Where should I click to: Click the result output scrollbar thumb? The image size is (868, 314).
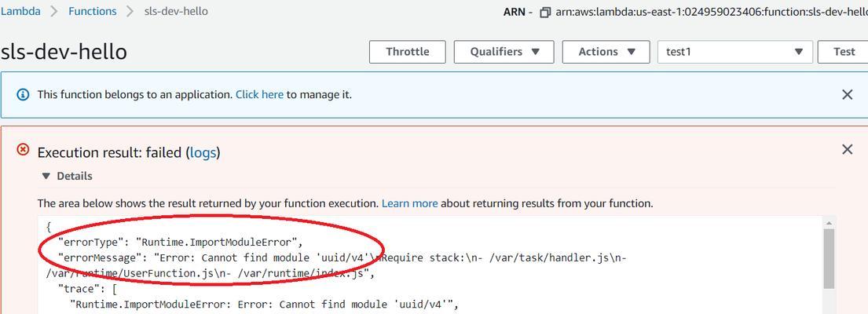point(829,258)
